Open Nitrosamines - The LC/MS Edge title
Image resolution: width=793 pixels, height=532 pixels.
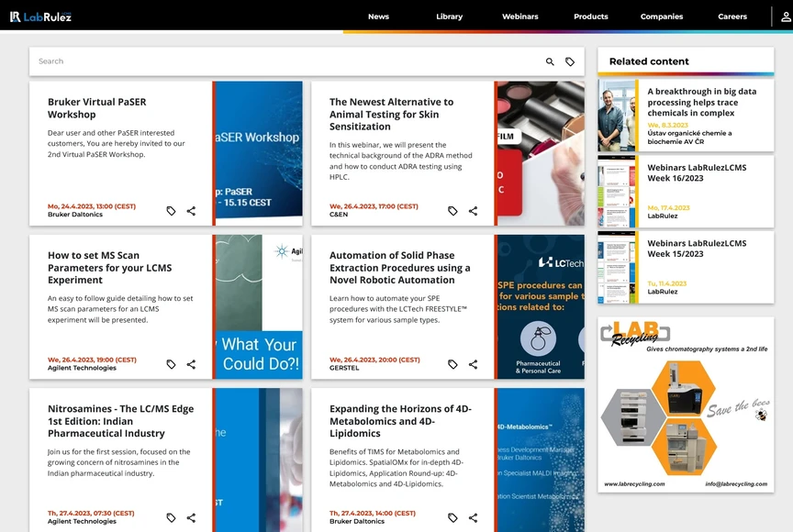120,421
